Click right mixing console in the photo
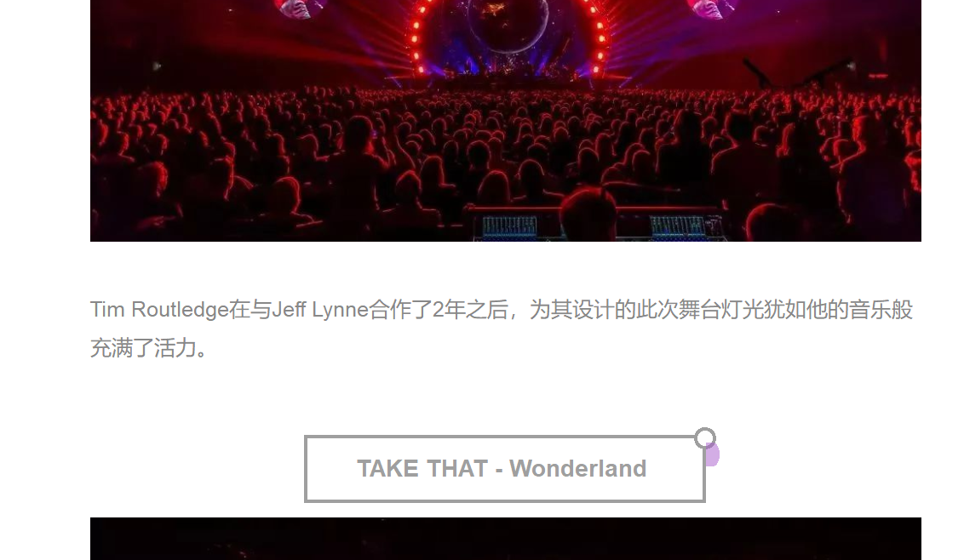964x560 pixels. click(x=678, y=227)
